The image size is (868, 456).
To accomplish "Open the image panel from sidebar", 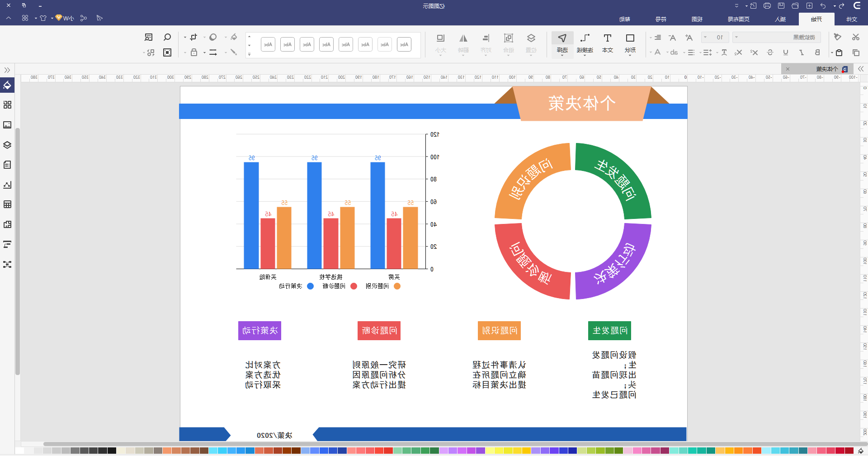I will pyautogui.click(x=7, y=125).
